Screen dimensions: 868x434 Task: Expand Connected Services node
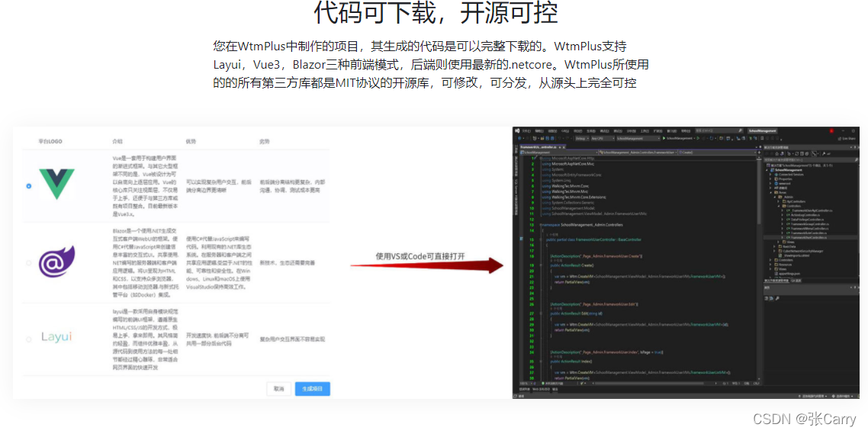point(770,175)
